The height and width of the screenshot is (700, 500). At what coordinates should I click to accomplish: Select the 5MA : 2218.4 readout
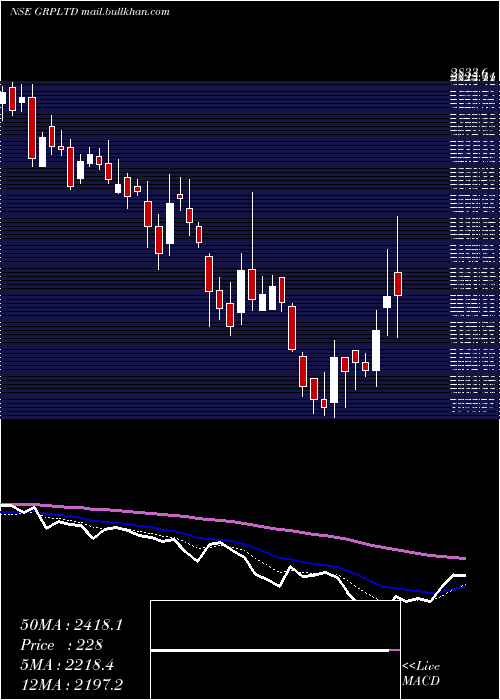[67, 665]
